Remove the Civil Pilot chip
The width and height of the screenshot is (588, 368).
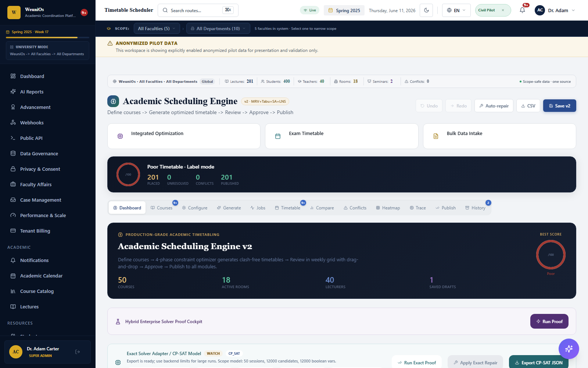click(503, 10)
